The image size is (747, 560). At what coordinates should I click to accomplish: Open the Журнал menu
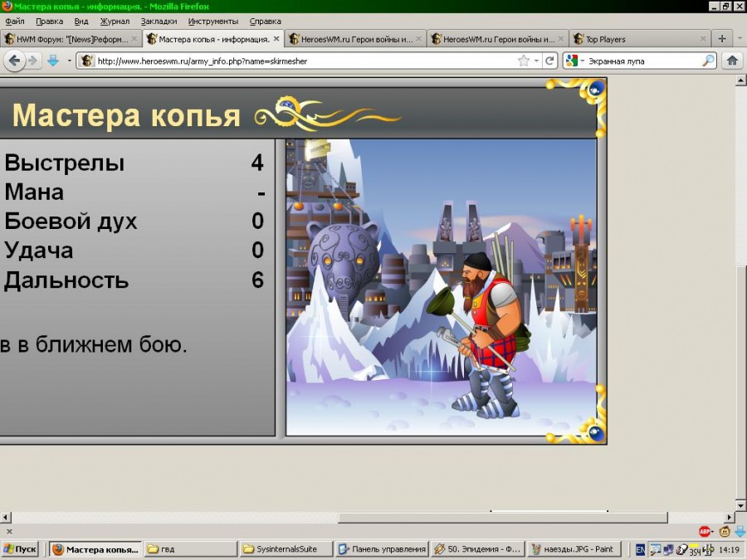[x=115, y=22]
